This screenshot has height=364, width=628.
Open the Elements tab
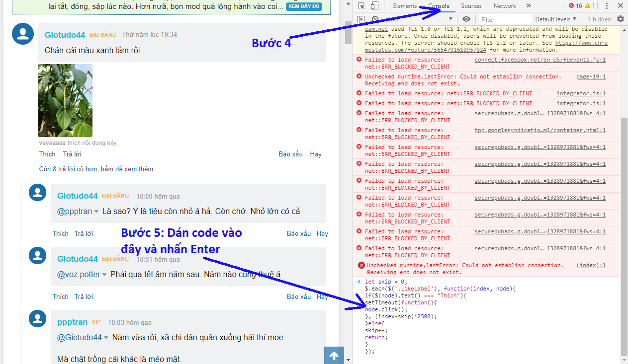405,6
